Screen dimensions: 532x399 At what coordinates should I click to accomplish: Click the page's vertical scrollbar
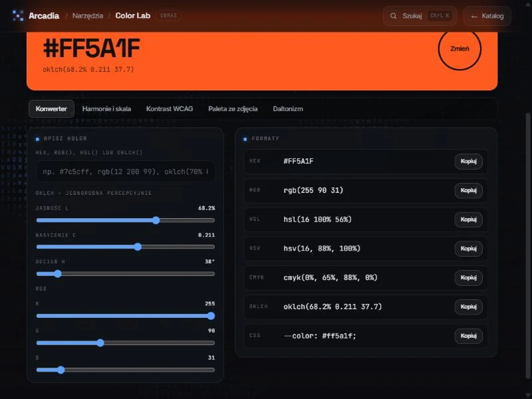pos(527,244)
